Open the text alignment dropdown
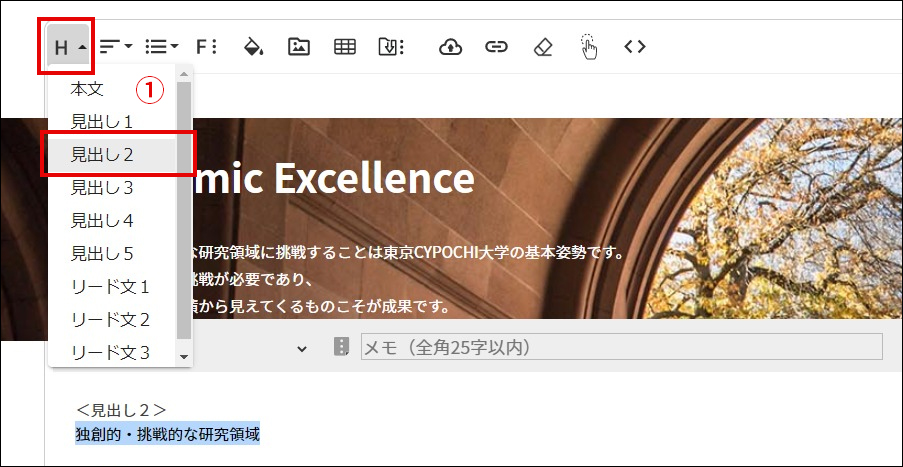The height and width of the screenshot is (467, 903). tap(116, 47)
